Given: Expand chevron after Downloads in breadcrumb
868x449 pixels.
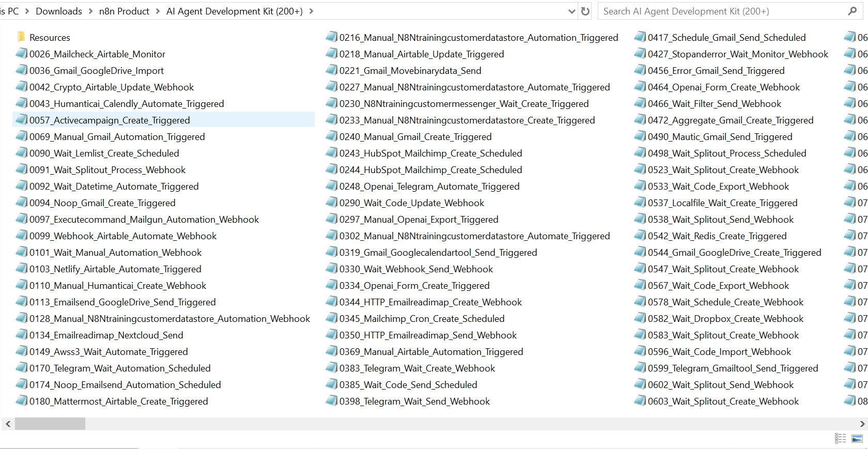Looking at the screenshot, I should [x=91, y=11].
